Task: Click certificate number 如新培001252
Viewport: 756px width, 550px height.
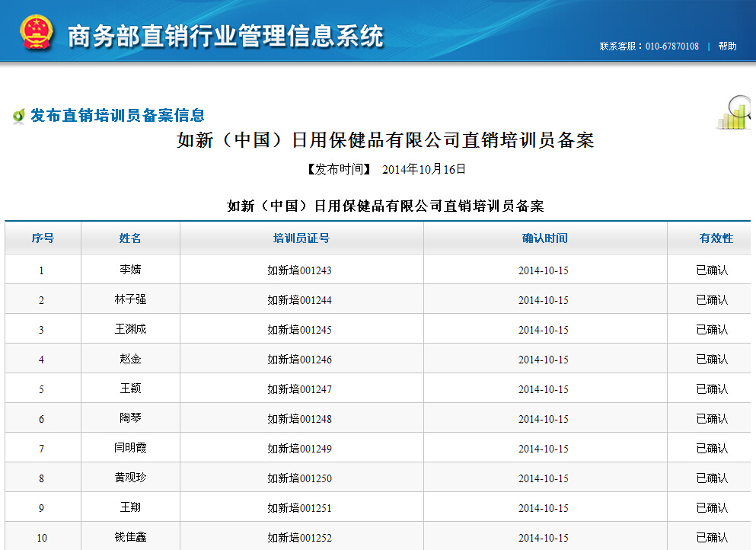Action: [x=299, y=538]
